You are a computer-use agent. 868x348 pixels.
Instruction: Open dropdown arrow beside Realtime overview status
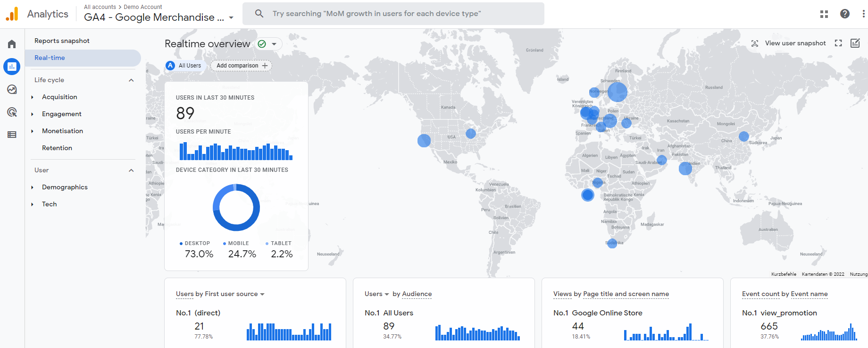click(274, 44)
